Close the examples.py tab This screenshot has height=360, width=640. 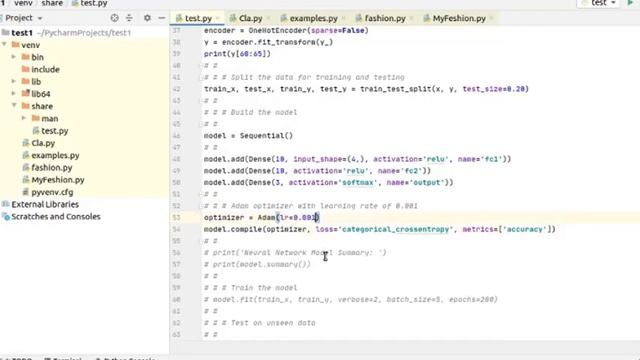(x=344, y=18)
